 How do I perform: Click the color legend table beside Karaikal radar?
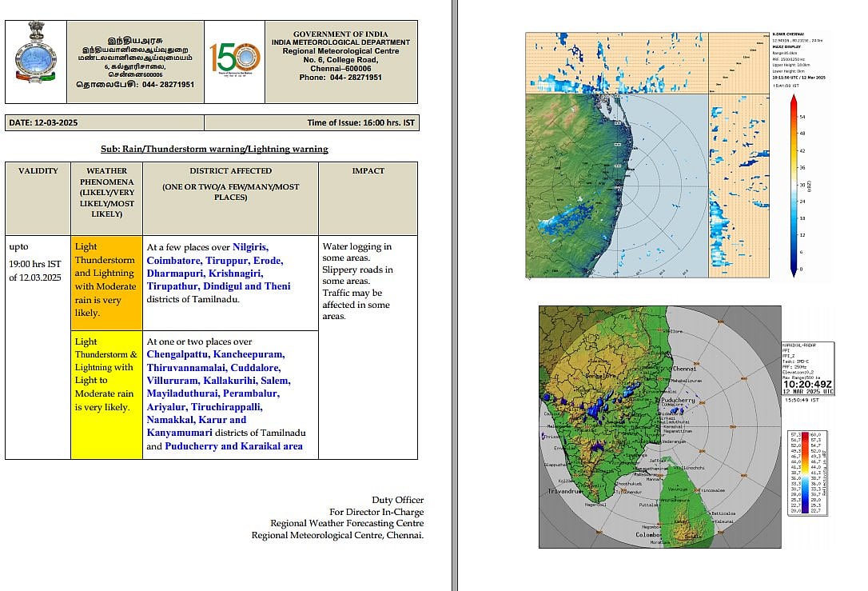coord(809,473)
